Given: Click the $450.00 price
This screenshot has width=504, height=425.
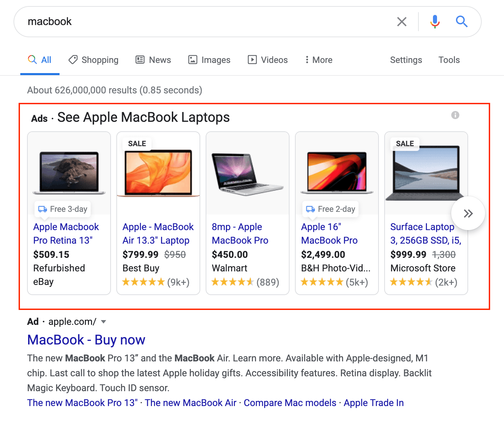Looking at the screenshot, I should click(x=230, y=254).
